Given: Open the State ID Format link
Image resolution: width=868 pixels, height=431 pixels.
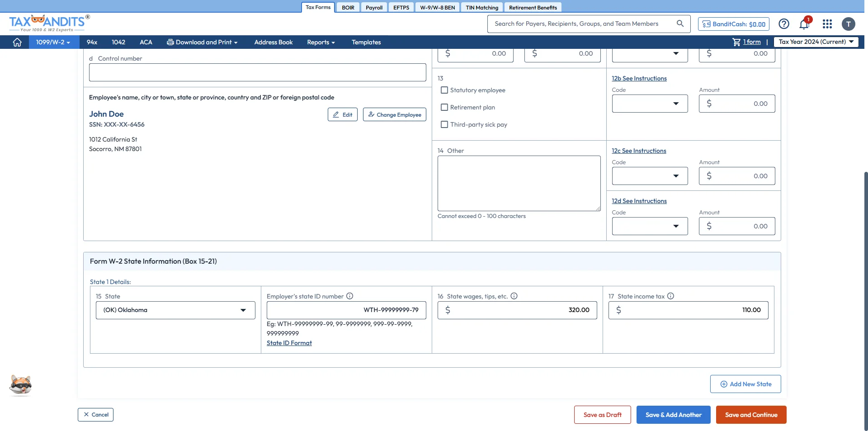Looking at the screenshot, I should 289,343.
